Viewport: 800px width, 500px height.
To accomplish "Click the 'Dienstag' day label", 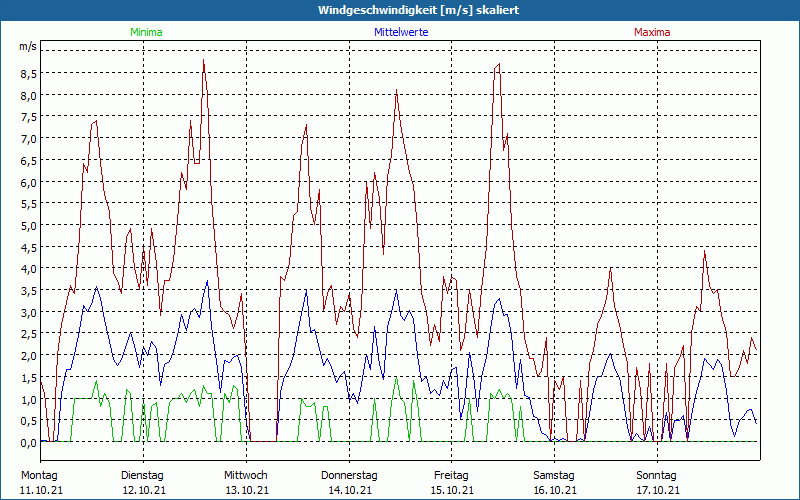I will 142,476.
